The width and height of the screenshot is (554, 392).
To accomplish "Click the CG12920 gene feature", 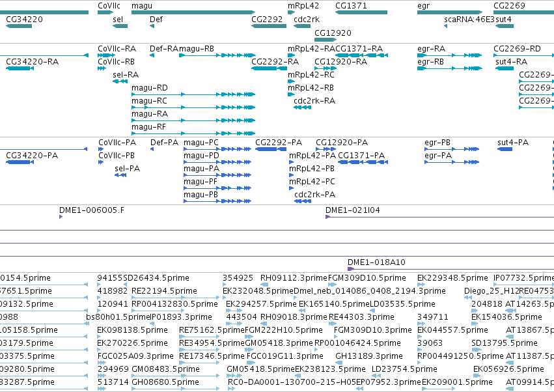I will [325, 39].
